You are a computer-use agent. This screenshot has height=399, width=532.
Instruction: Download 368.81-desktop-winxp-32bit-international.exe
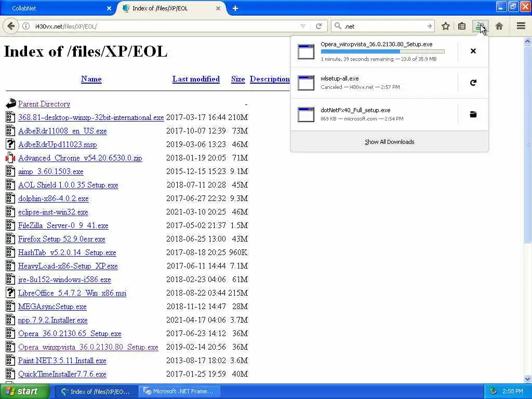(x=91, y=117)
